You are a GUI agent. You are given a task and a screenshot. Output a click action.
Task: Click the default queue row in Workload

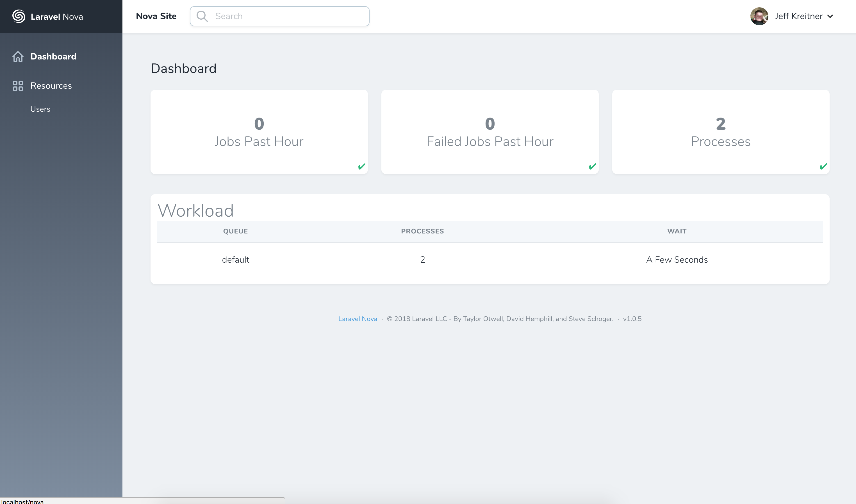click(x=490, y=260)
